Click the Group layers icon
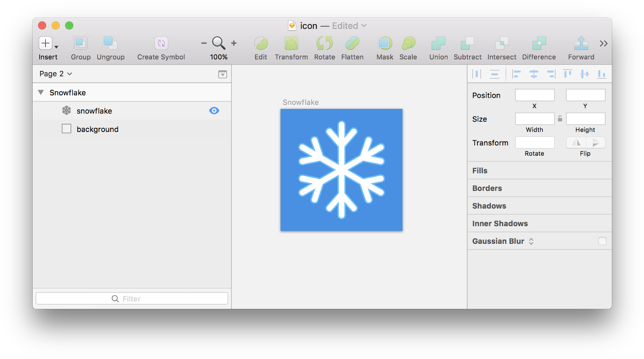The height and width of the screenshot is (359, 644). pos(81,43)
